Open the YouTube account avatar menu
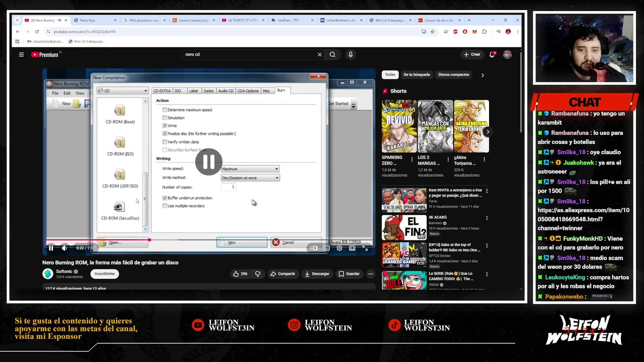The height and width of the screenshot is (362, 644). pos(507,54)
